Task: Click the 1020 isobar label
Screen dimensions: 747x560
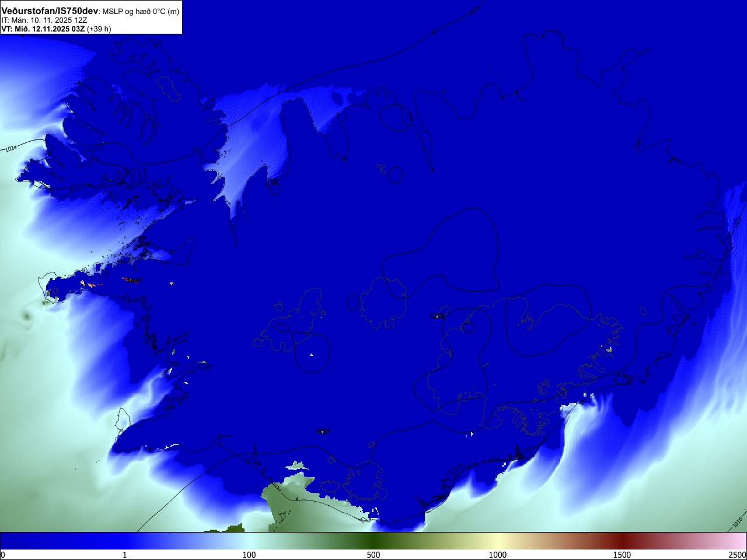Action: 738,223
